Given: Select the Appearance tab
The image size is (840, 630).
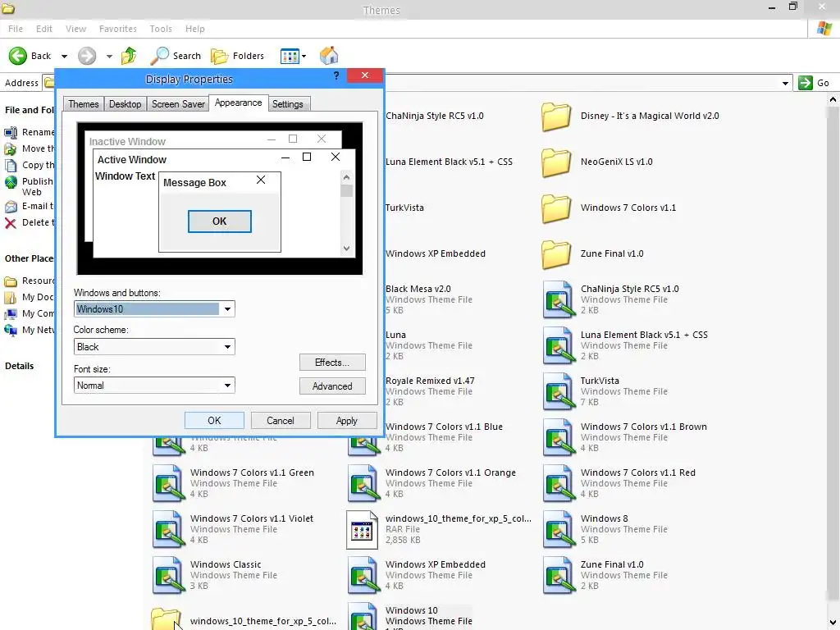Looking at the screenshot, I should pos(239,103).
